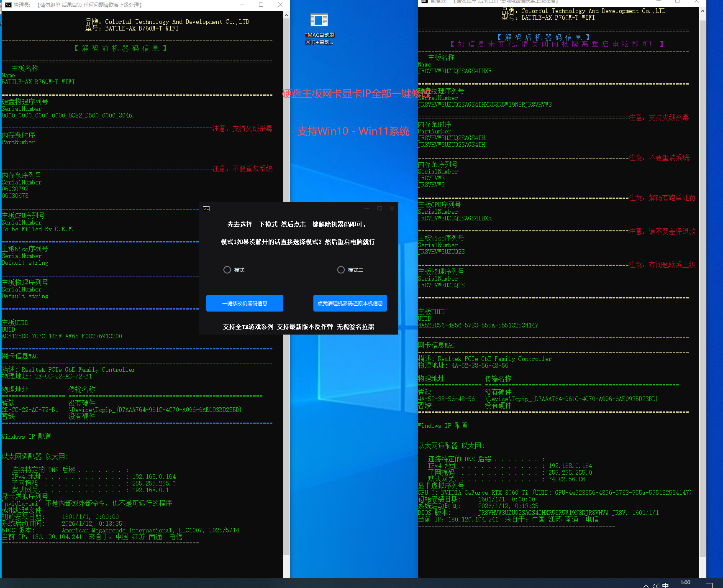The width and height of the screenshot is (723, 588).
Task: Expand the hidden tray icons chevron
Action: click(x=646, y=585)
